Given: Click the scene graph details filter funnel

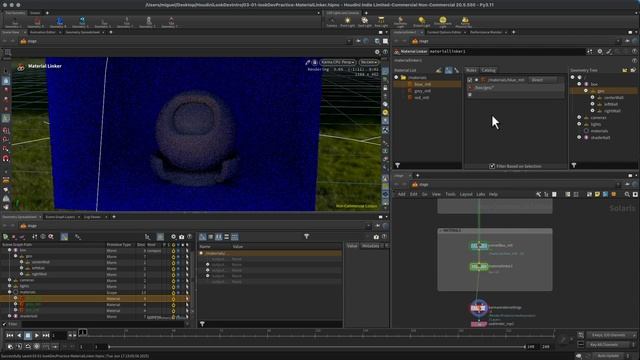Looking at the screenshot, I should click(x=307, y=236).
